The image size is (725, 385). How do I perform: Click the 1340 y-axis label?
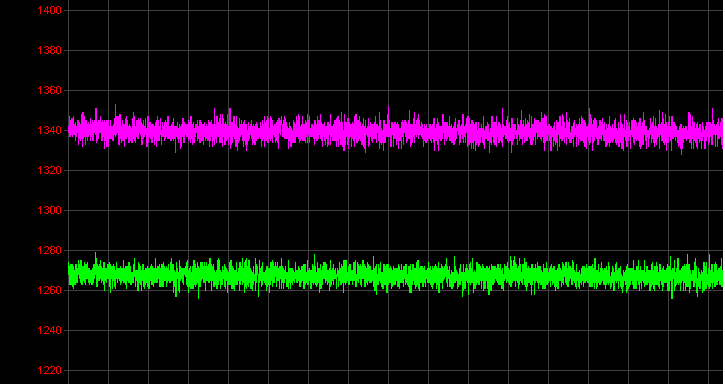click(49, 130)
